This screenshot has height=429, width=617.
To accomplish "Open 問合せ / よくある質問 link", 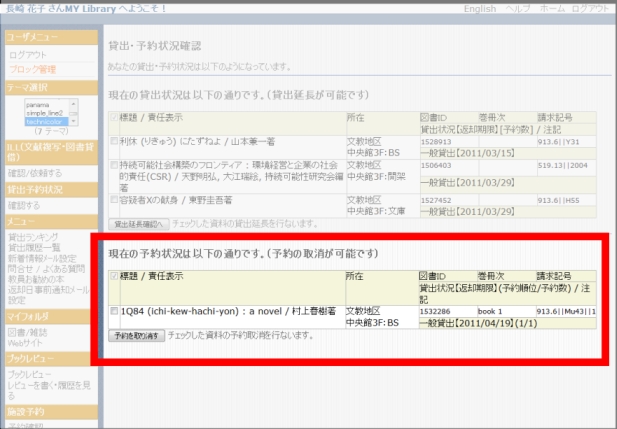I will pos(46,269).
